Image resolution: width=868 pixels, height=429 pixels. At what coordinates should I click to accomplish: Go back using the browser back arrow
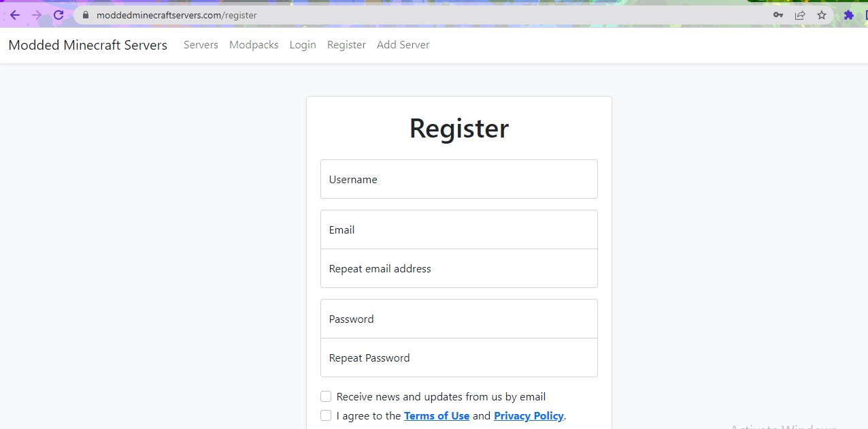[15, 15]
